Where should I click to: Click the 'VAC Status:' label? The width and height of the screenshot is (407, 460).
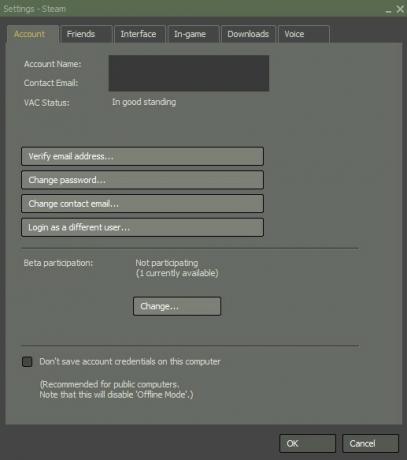click(x=46, y=103)
